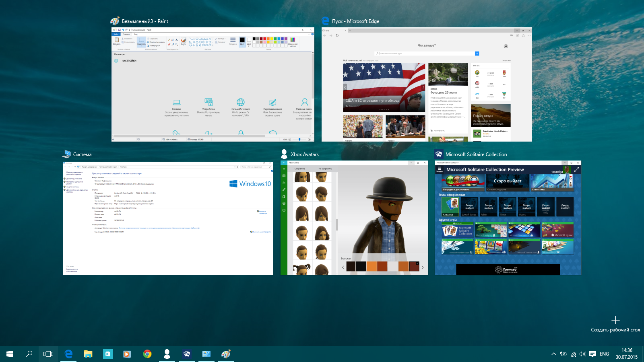This screenshot has width=644, height=362.
Task: Select the Magnifier tool in Paint
Action: [177, 44]
